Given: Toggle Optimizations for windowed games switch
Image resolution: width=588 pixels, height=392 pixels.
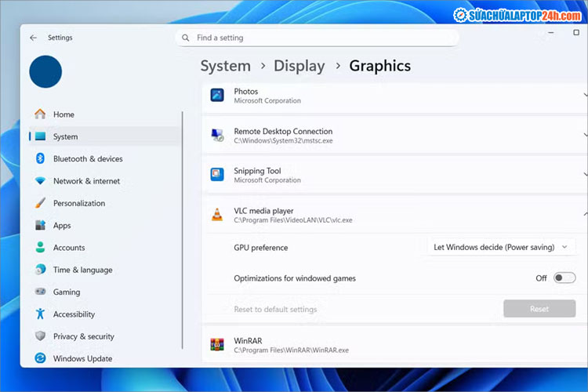Looking at the screenshot, I should pyautogui.click(x=564, y=278).
